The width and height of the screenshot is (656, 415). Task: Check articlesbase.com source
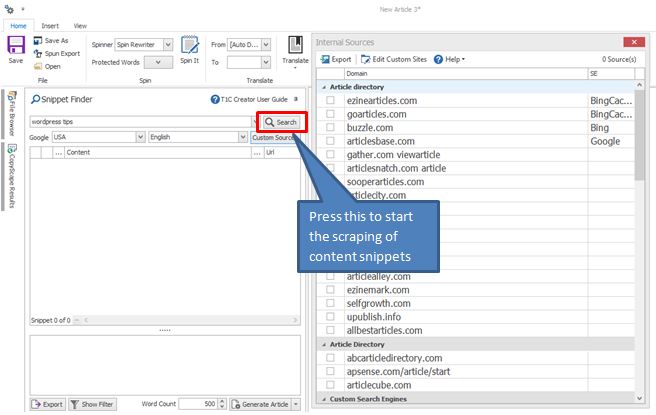pyautogui.click(x=331, y=141)
